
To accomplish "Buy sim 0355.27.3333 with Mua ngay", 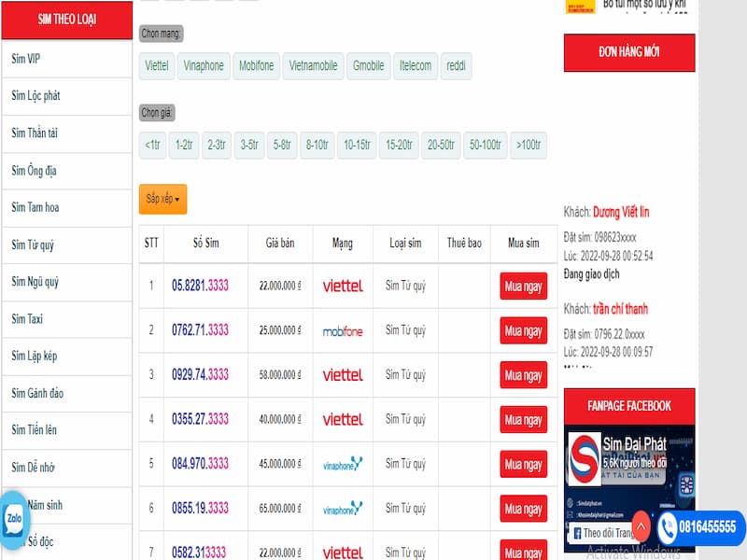I will point(523,420).
